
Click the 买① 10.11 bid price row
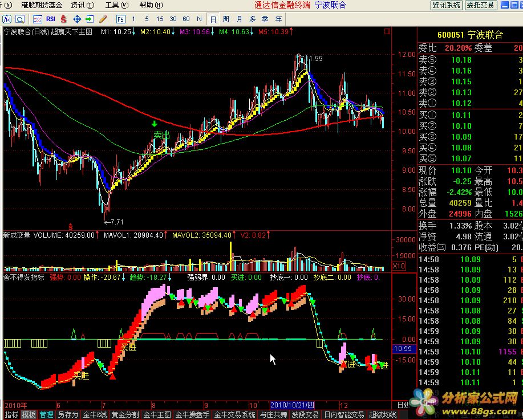coord(471,115)
